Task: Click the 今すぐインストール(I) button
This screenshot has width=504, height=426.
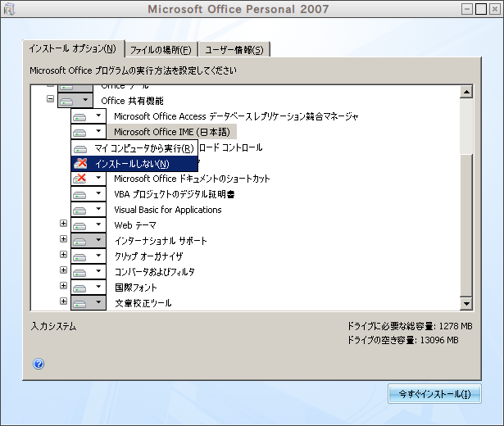Action: pos(434,394)
